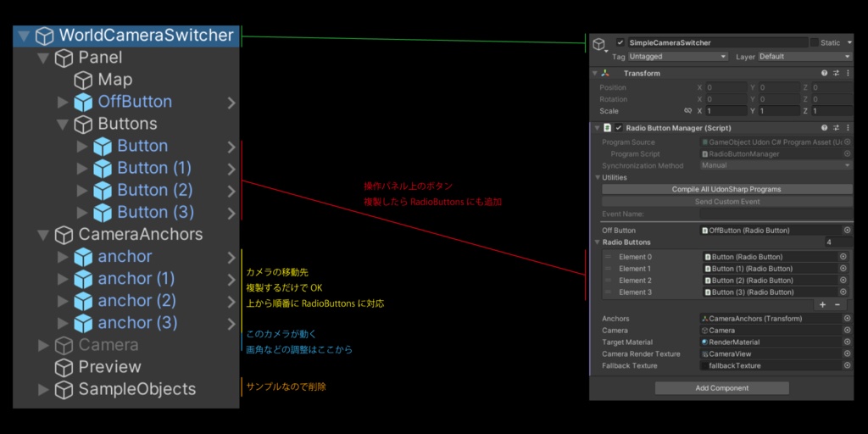
Task: Collapse the WorldCameraSwitcher tree node
Action: (x=23, y=36)
